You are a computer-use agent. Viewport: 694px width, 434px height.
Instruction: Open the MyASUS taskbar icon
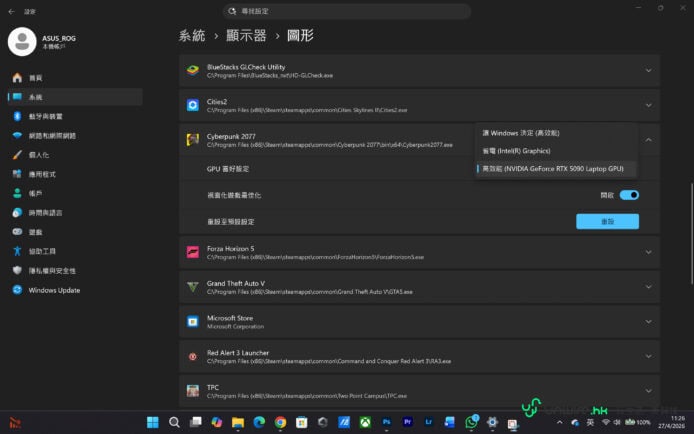(x=344, y=422)
